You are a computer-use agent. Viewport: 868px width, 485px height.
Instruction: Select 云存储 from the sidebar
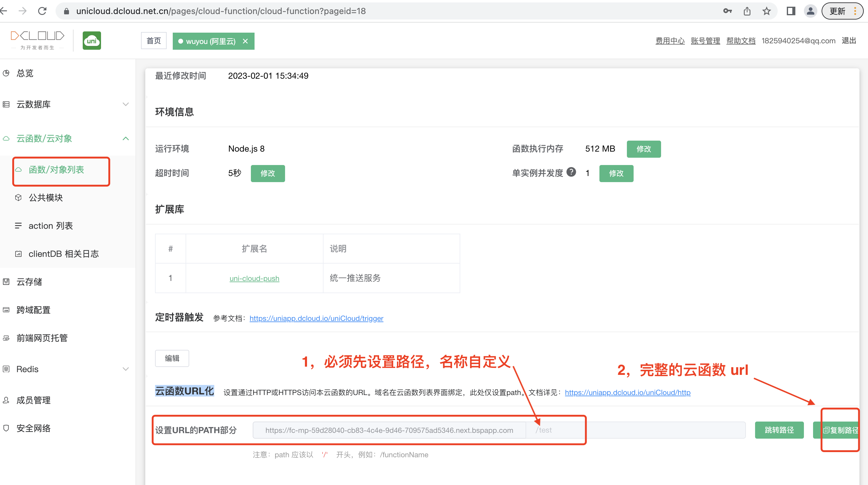(x=29, y=282)
